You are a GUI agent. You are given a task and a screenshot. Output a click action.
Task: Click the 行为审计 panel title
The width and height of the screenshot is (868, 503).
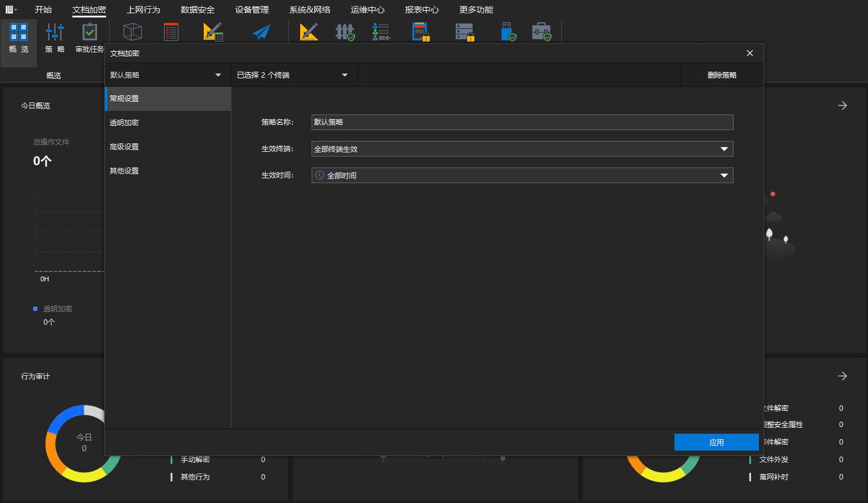pyautogui.click(x=36, y=376)
